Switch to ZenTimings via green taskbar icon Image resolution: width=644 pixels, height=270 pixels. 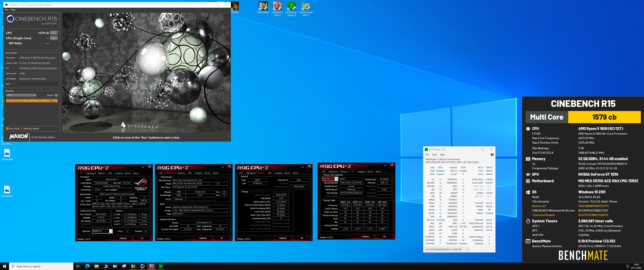coord(161,266)
